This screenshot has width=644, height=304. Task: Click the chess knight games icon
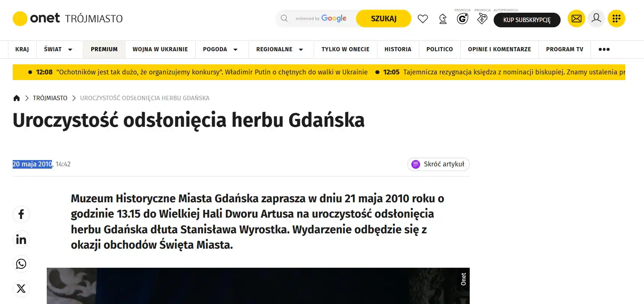point(443,19)
